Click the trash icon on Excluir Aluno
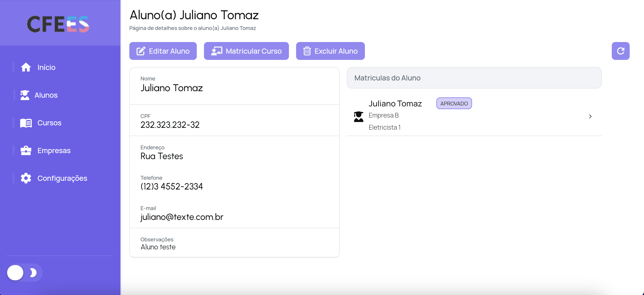644x295 pixels. 307,51
